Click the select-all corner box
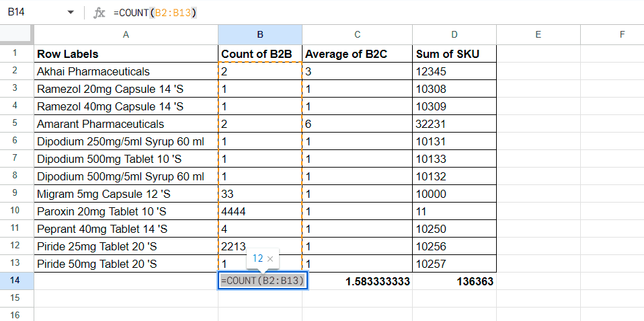Image resolution: width=644 pixels, height=321 pixels. (17, 35)
